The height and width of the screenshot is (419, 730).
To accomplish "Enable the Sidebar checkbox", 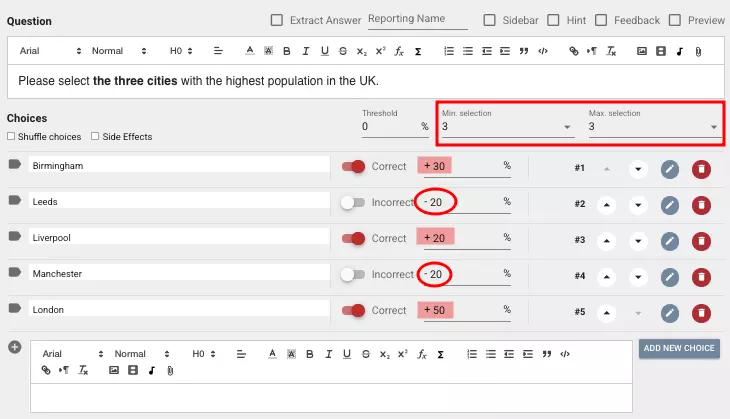I will coord(489,20).
